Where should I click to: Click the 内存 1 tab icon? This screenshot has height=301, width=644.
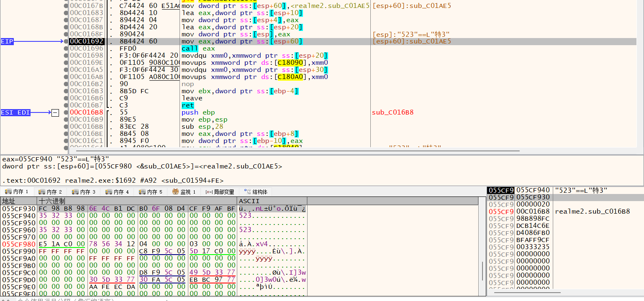(x=9, y=192)
